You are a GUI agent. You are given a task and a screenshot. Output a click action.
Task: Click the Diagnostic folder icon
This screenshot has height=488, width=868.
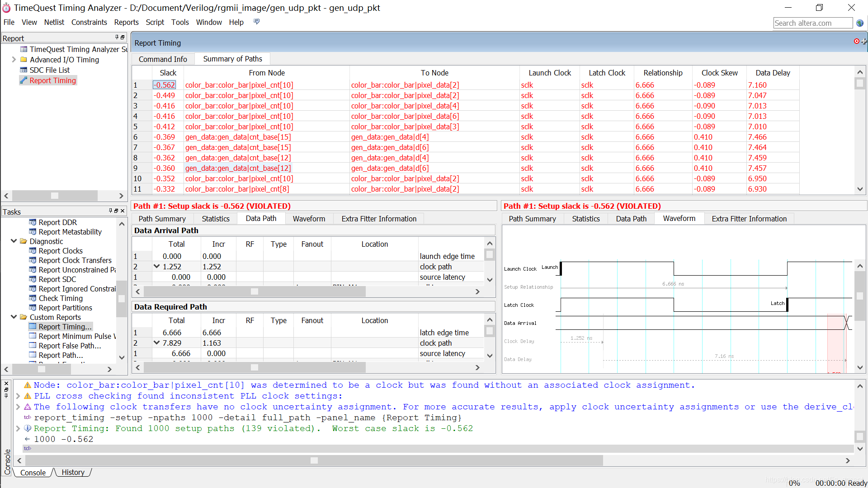click(x=24, y=241)
